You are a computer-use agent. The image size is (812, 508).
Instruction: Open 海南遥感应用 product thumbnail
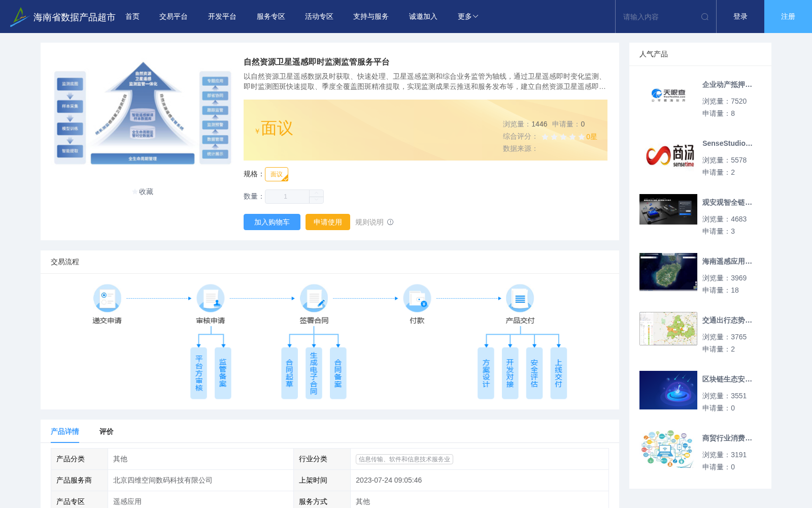pos(668,272)
